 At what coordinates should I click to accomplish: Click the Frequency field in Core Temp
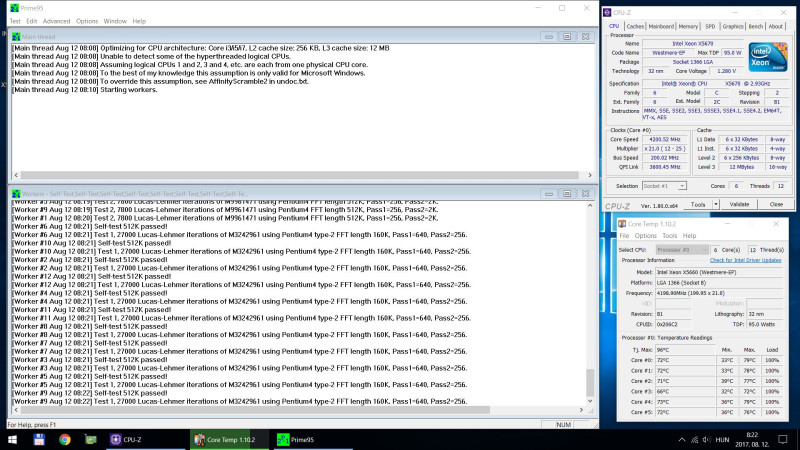[719, 293]
